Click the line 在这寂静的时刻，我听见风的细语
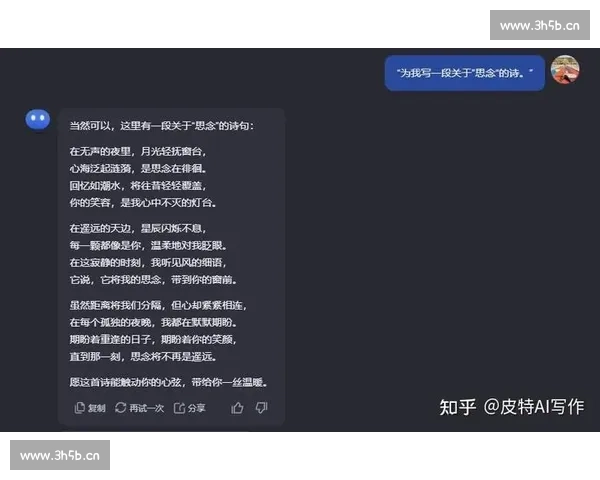This screenshot has height=480, width=600. [x=148, y=263]
